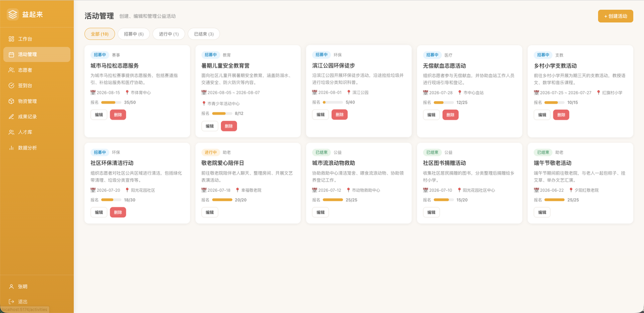Delete the 城市马拉松志愿服务 activity
Screen dimensions: 644x313
coord(118,115)
